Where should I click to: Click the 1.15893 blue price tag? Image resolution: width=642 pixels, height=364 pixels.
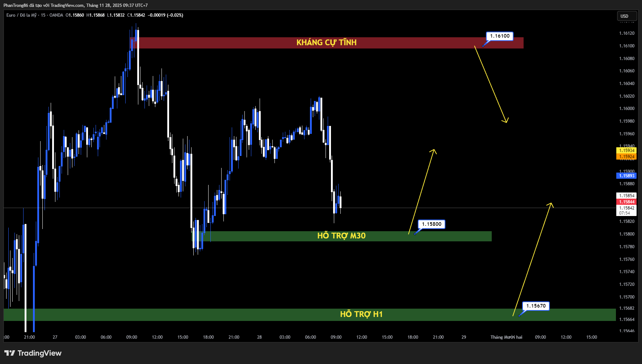(x=626, y=176)
